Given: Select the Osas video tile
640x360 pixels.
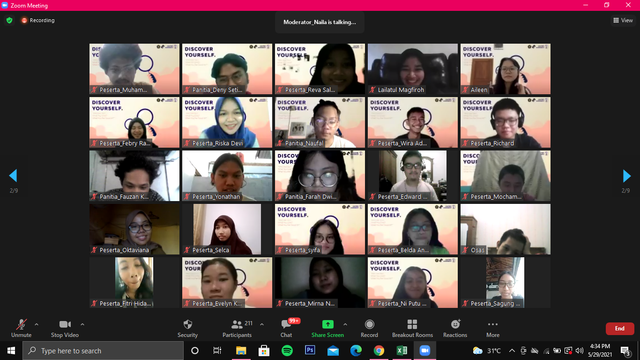Looking at the screenshot, I should click(x=505, y=229).
